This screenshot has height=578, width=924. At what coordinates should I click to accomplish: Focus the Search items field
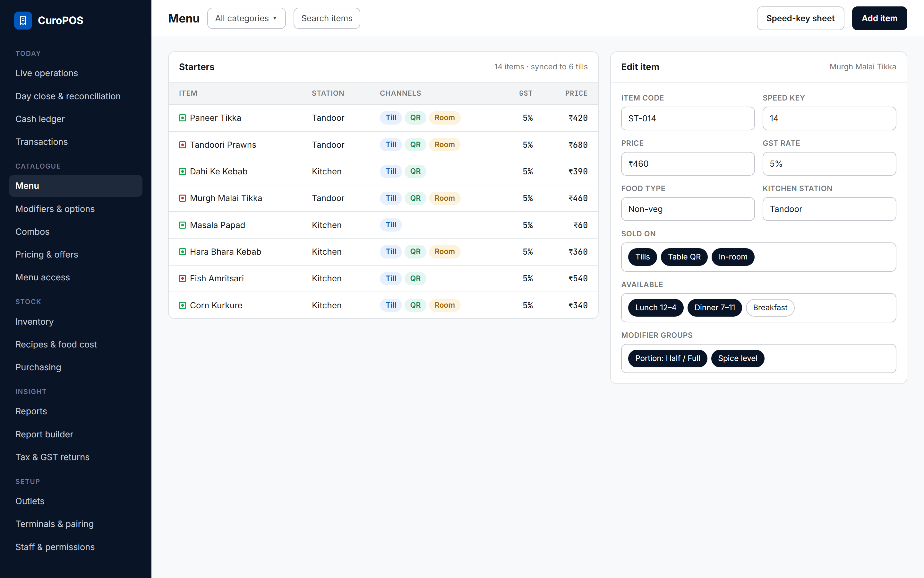tap(327, 18)
